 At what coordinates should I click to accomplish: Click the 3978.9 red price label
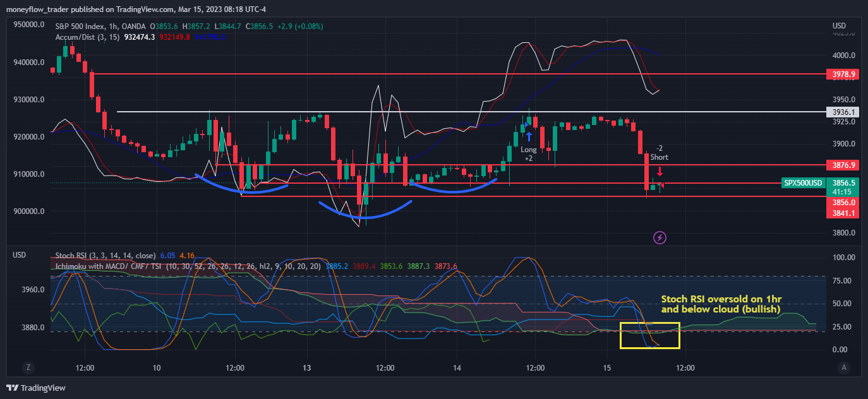(x=844, y=74)
